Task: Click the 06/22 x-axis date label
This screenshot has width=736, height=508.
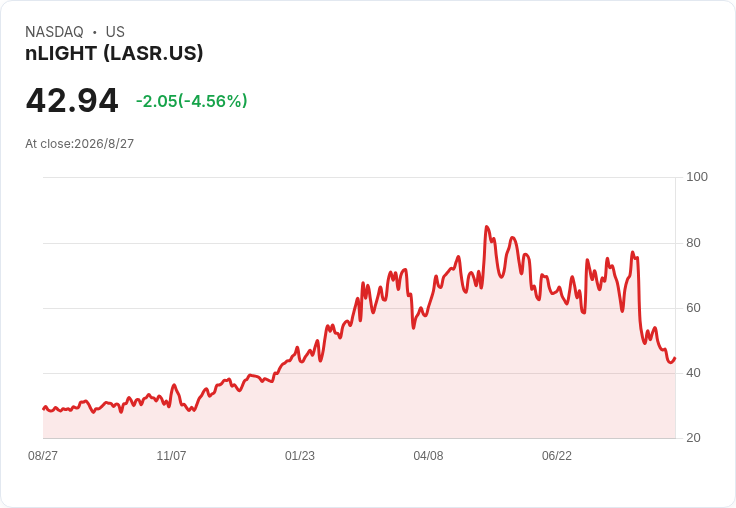Action: click(557, 455)
